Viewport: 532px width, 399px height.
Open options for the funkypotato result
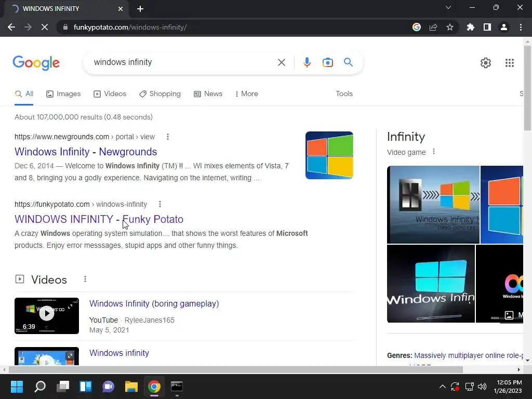tap(160, 204)
